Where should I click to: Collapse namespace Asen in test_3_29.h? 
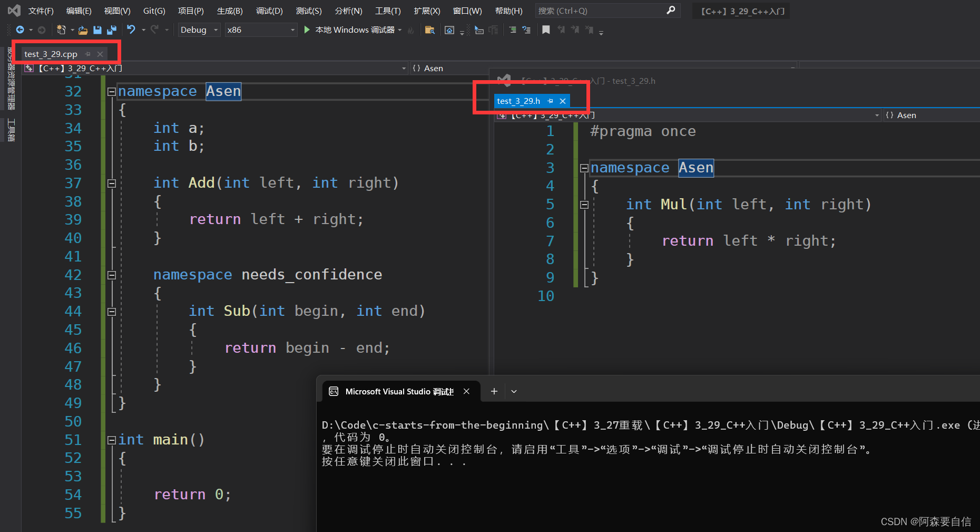tap(584, 168)
